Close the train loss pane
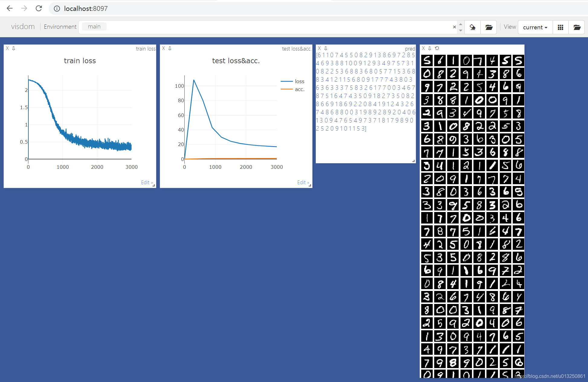 pos(8,48)
